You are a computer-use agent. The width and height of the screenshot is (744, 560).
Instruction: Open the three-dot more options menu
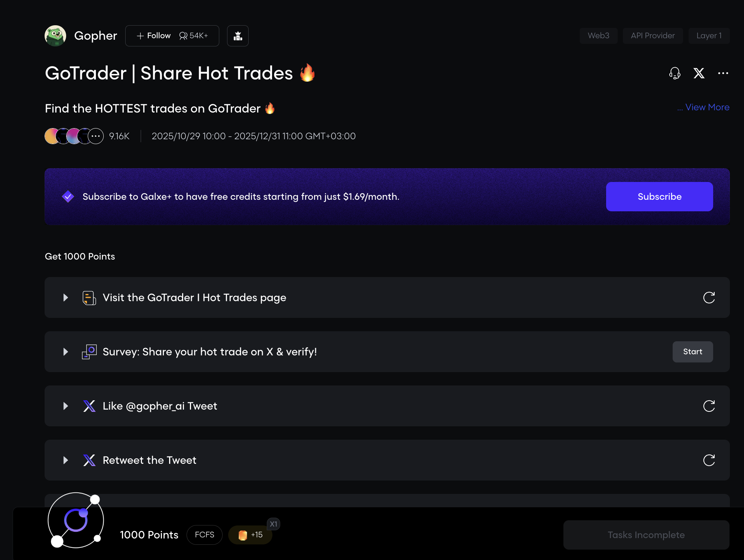coord(723,73)
